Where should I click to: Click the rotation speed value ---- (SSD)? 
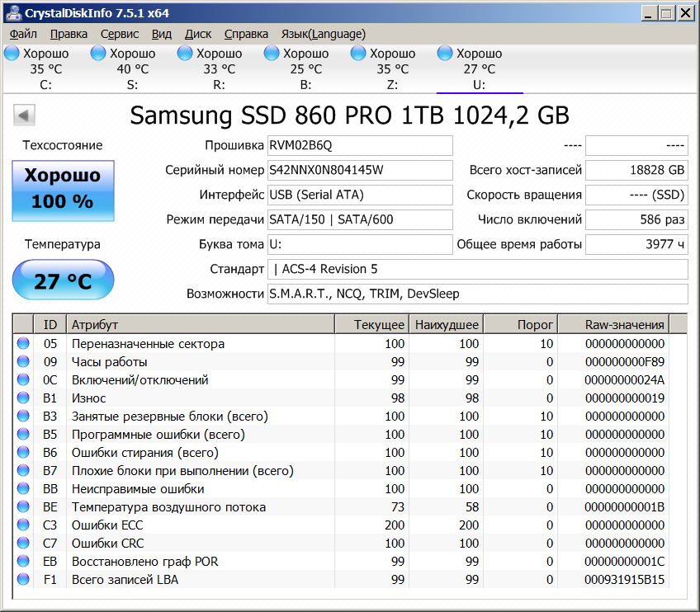[636, 195]
